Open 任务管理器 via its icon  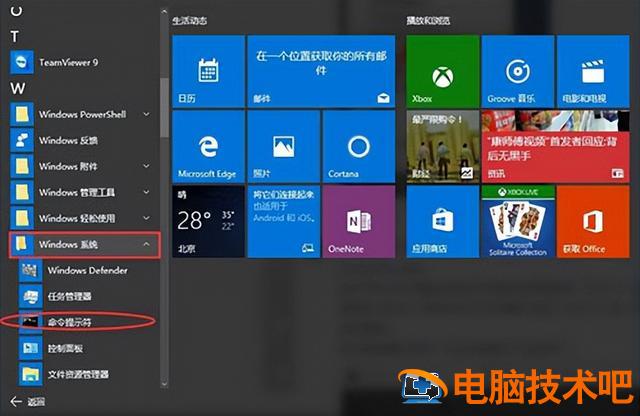tap(30, 296)
